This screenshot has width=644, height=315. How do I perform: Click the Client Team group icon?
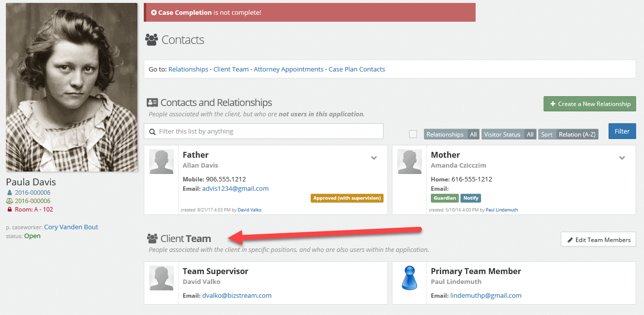(152, 239)
